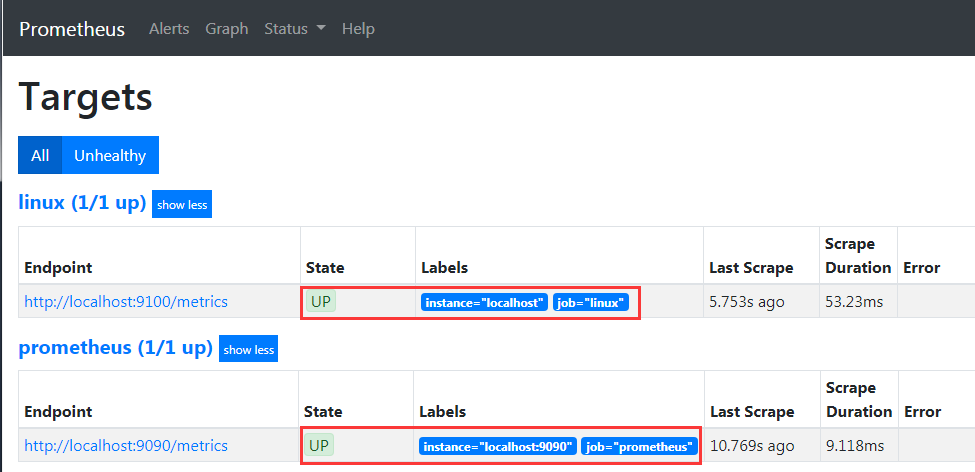Viewport: 975px width, 472px height.
Task: Filter targets by Unhealthy
Action: point(110,155)
